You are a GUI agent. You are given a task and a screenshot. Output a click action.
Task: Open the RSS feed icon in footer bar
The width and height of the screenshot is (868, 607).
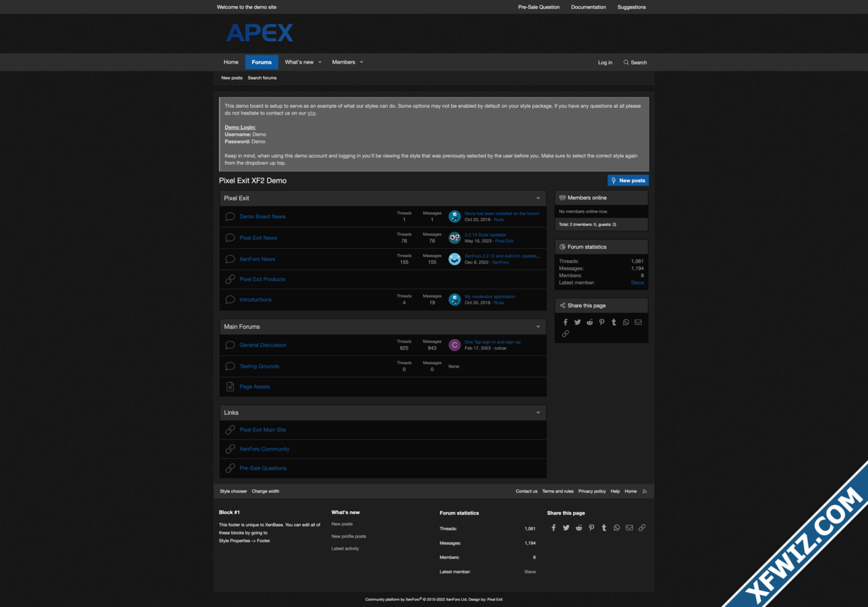645,492
